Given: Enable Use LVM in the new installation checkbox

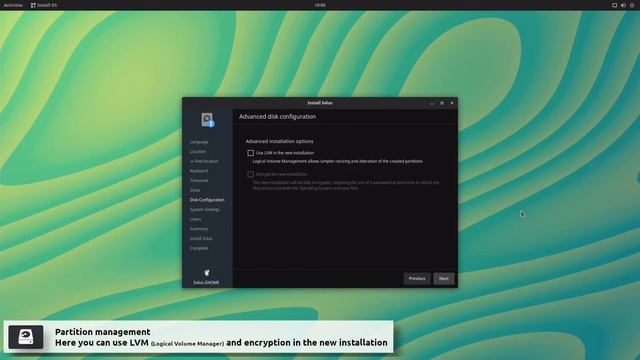Looking at the screenshot, I should (x=251, y=153).
